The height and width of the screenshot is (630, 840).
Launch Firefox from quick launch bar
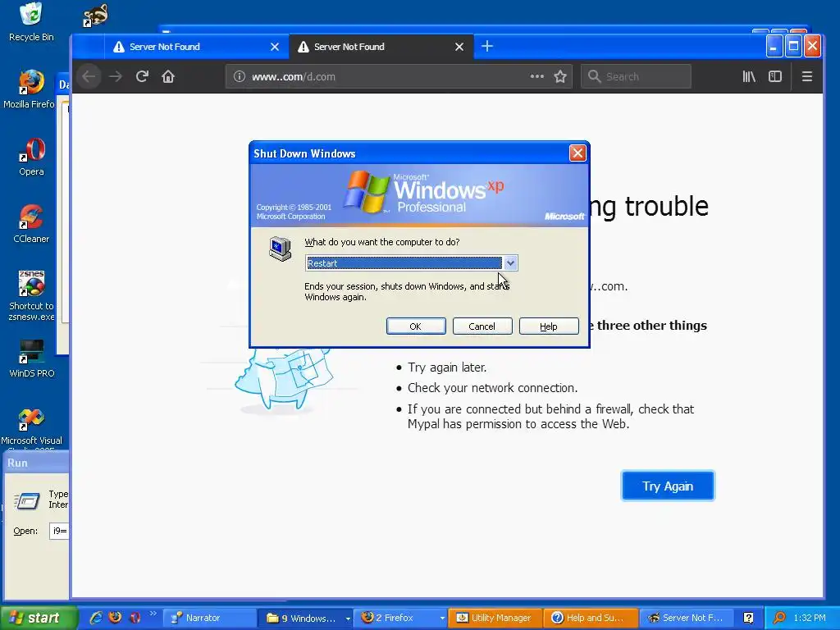point(115,618)
